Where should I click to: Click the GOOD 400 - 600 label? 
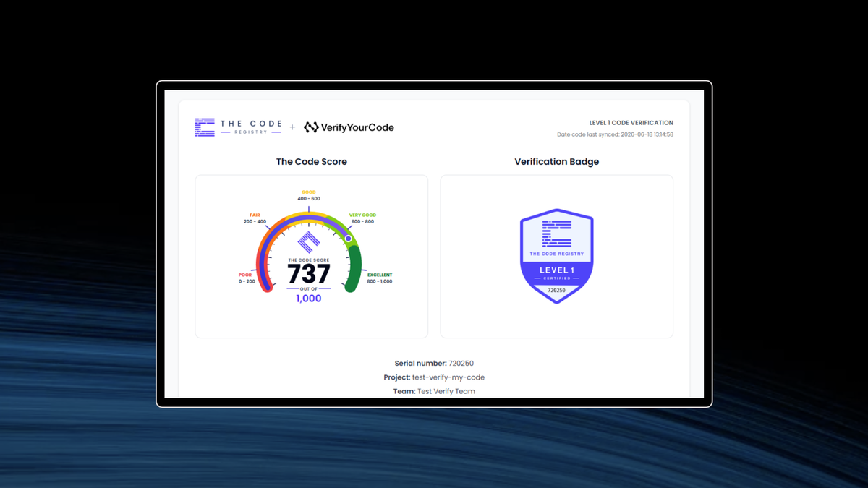(x=309, y=195)
